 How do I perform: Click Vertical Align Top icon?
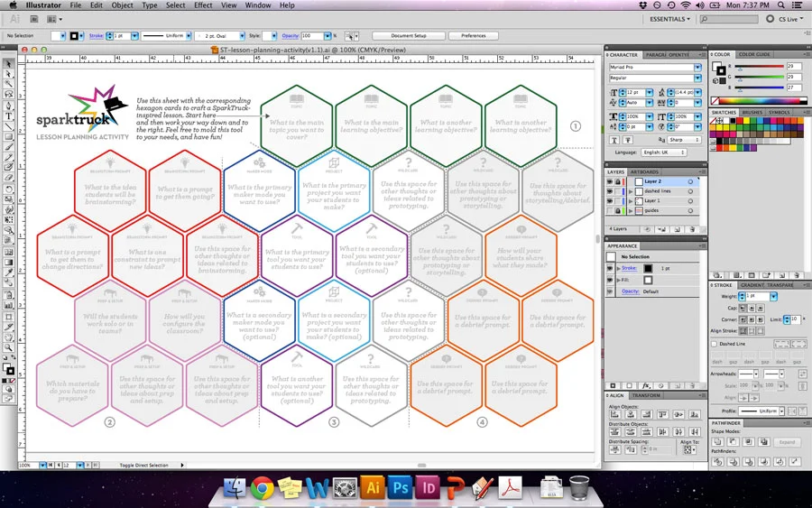coord(662,414)
